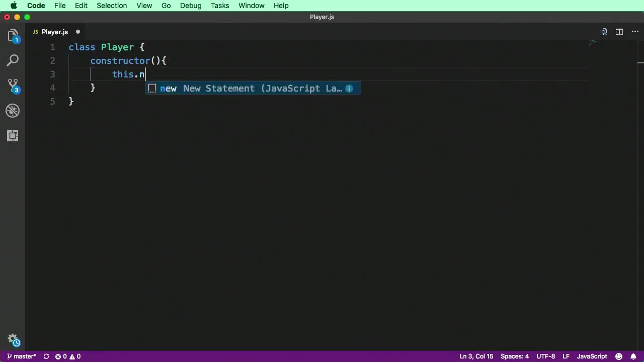Toggle word wrap via the View menu

144,6
